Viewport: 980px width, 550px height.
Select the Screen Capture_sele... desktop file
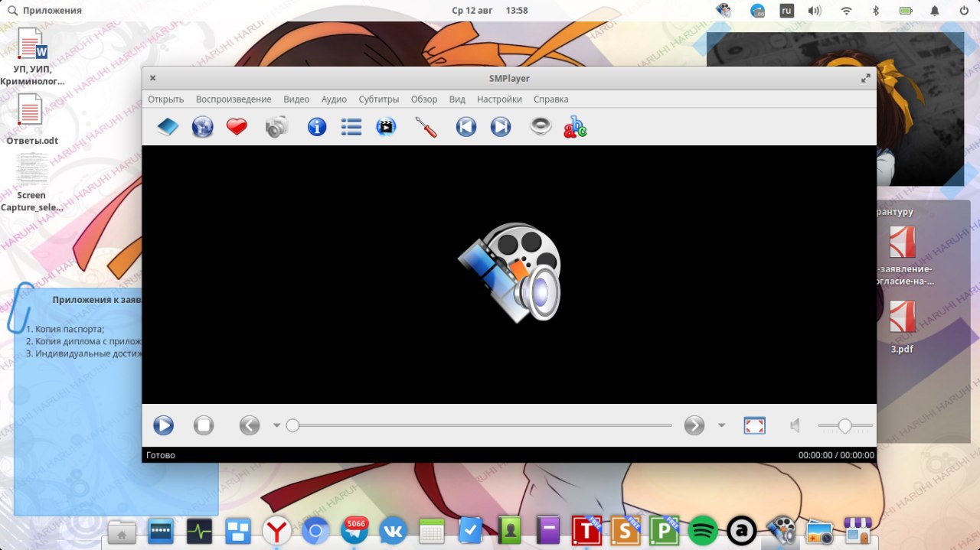[31, 182]
